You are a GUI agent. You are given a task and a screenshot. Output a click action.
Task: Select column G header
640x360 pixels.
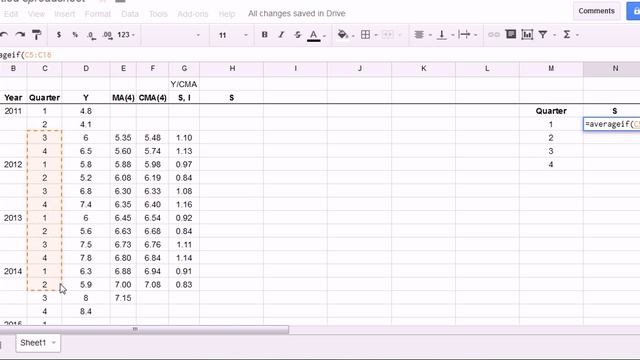coord(184,69)
